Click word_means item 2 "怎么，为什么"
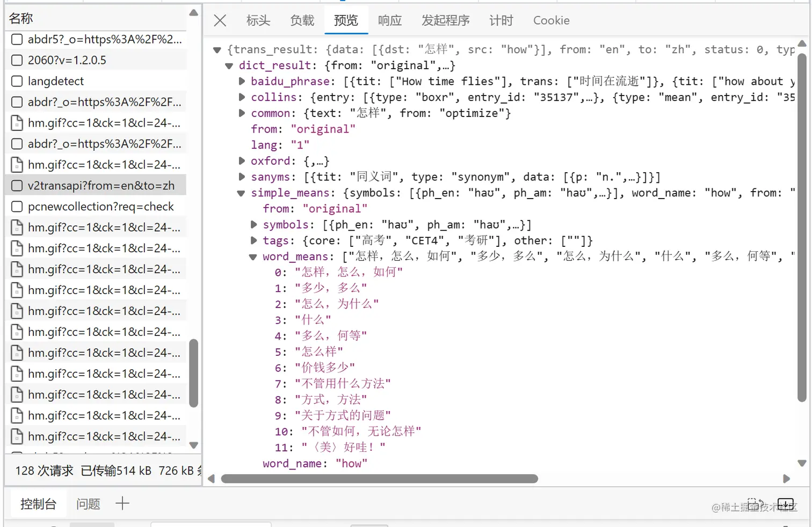This screenshot has height=527, width=812. [x=327, y=304]
